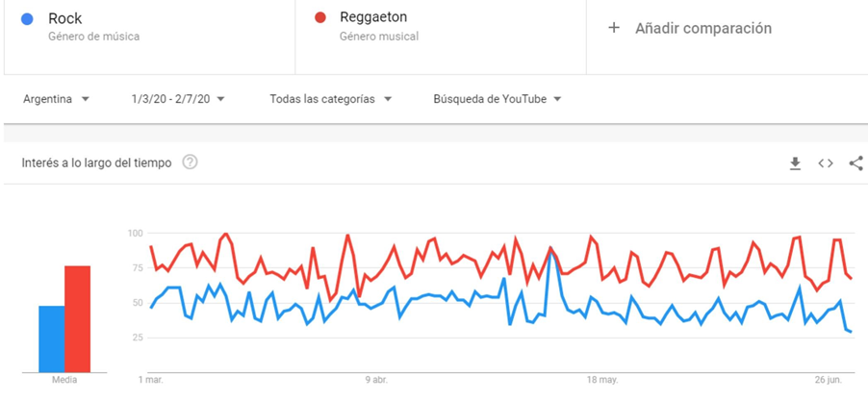Click the 26 jun. date marker

827,380
